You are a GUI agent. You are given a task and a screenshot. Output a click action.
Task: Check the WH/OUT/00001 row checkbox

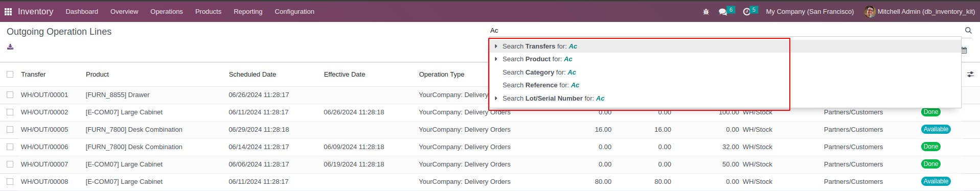coord(10,95)
